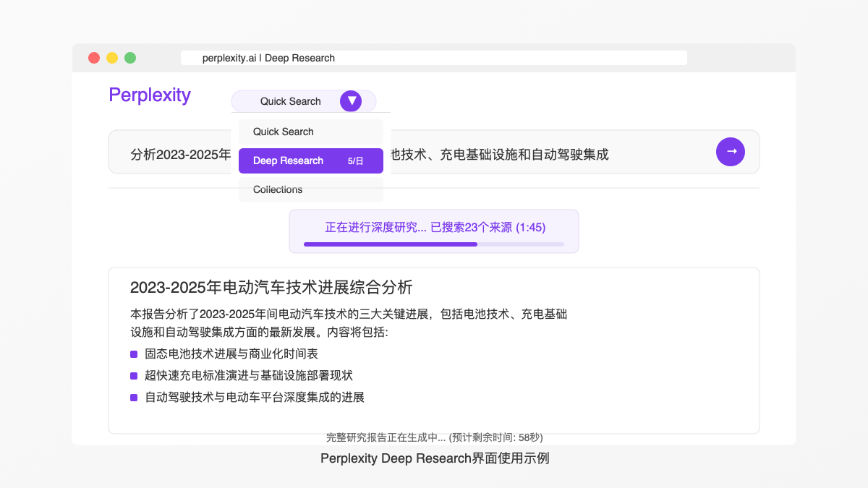Viewport: 868px width, 488px height.
Task: Click the report intro paragraph 本报告分析了
Action: pyautogui.click(x=349, y=323)
